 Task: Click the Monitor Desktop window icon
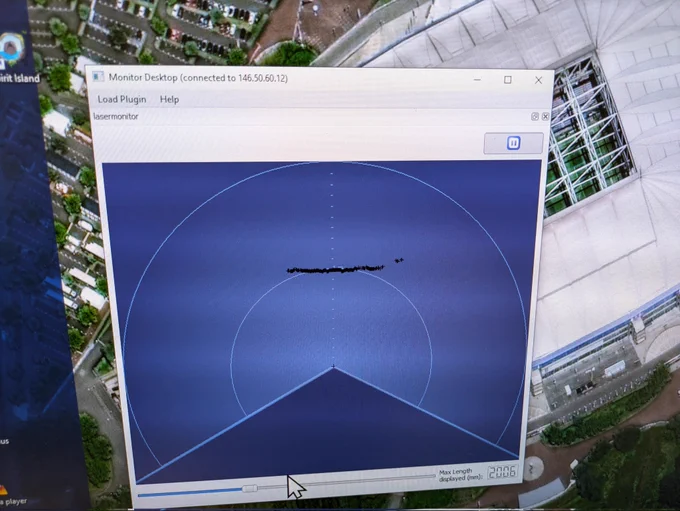coord(98,77)
